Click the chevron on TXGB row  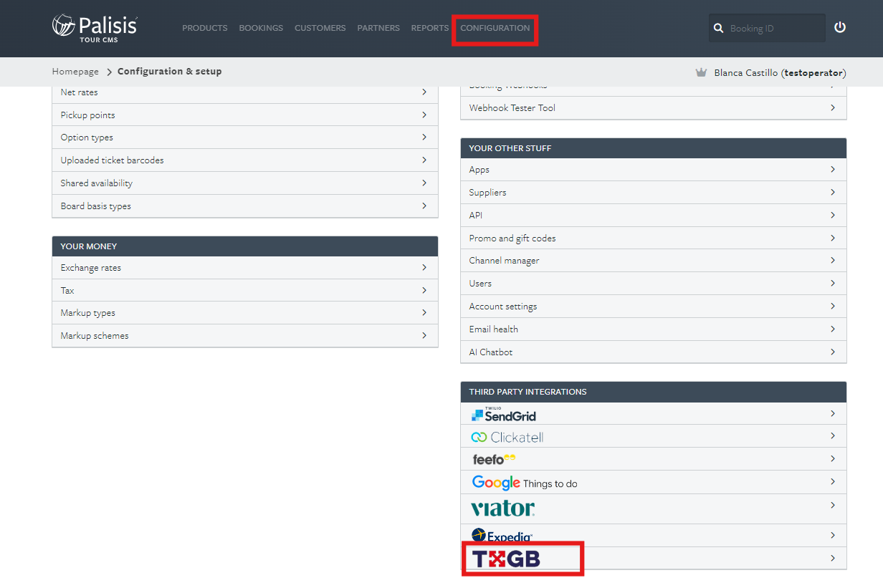[833, 558]
